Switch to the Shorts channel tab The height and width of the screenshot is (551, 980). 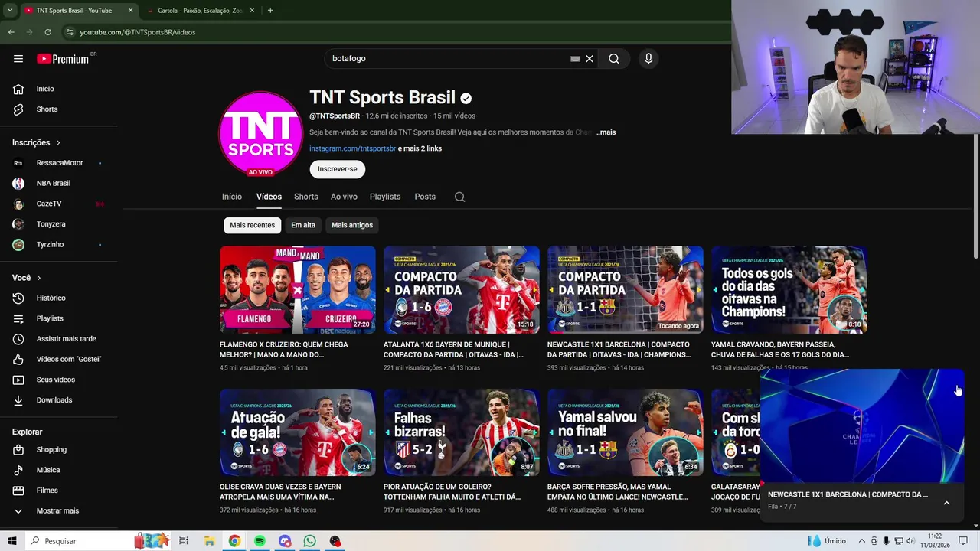(305, 197)
